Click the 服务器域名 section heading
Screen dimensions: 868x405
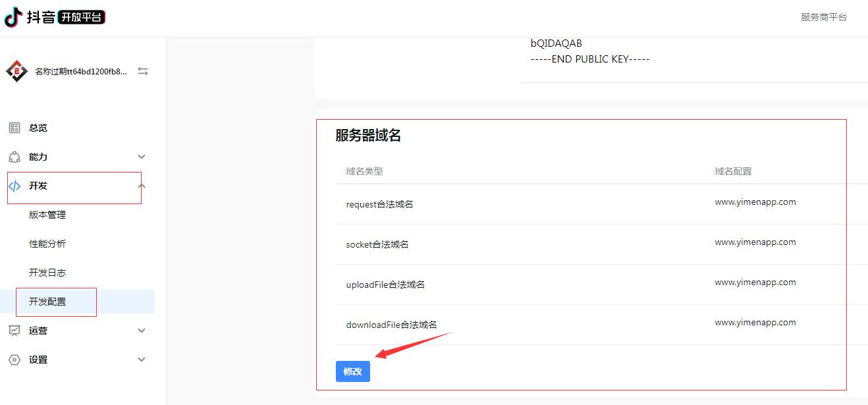click(368, 136)
